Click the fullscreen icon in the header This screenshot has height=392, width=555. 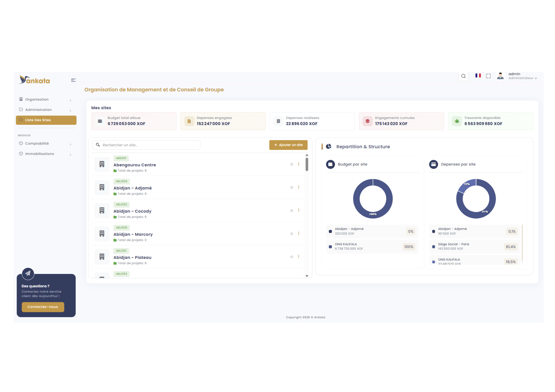tap(488, 76)
